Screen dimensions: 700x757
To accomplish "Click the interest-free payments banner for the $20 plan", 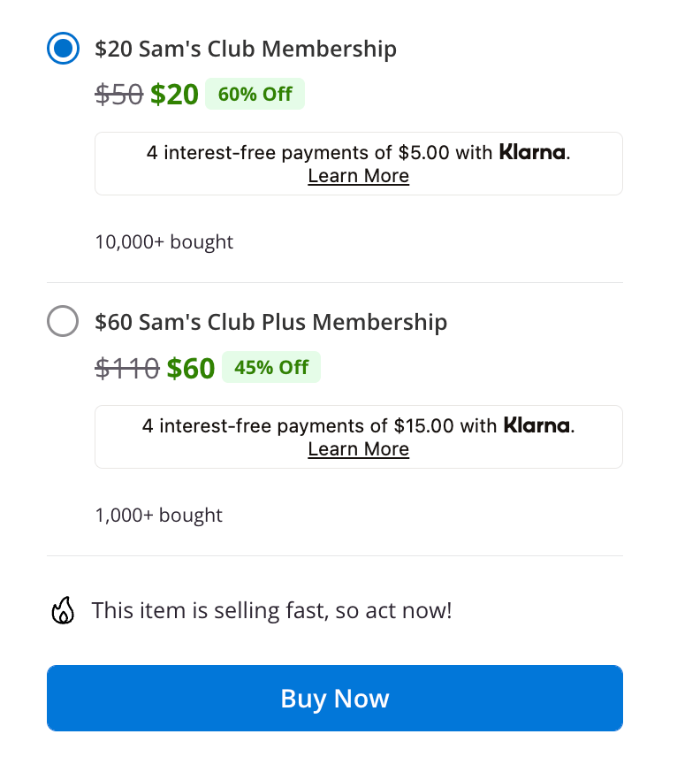I will click(x=358, y=163).
